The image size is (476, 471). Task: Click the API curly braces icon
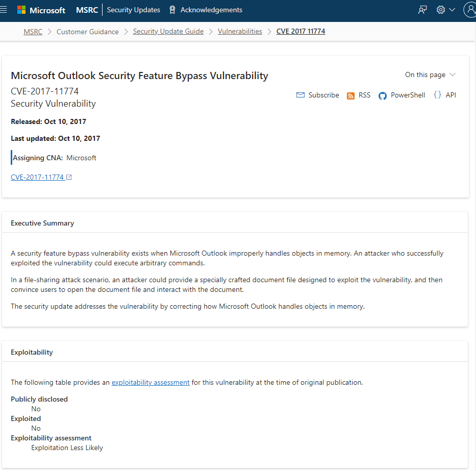point(437,95)
